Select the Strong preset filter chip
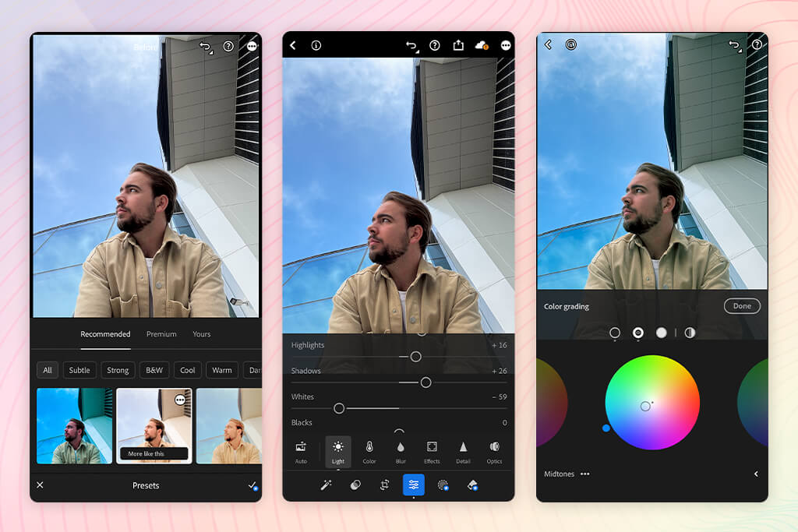The height and width of the screenshot is (532, 798). coord(118,370)
